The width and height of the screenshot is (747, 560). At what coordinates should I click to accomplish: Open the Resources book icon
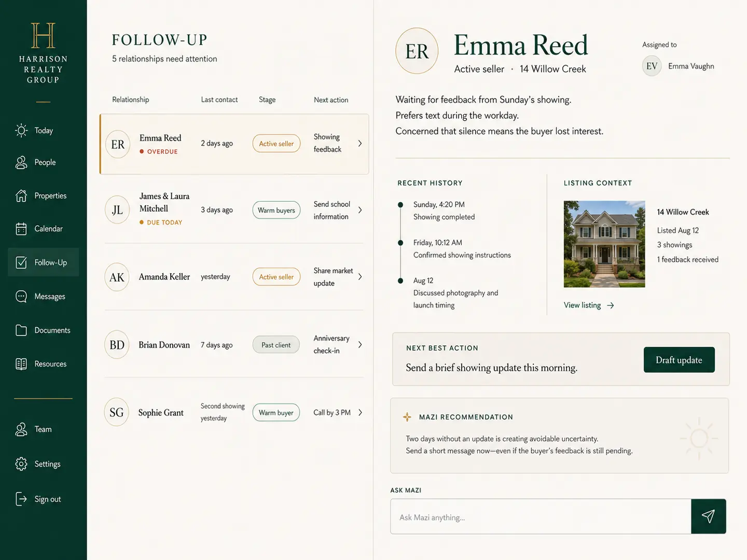[x=21, y=364]
